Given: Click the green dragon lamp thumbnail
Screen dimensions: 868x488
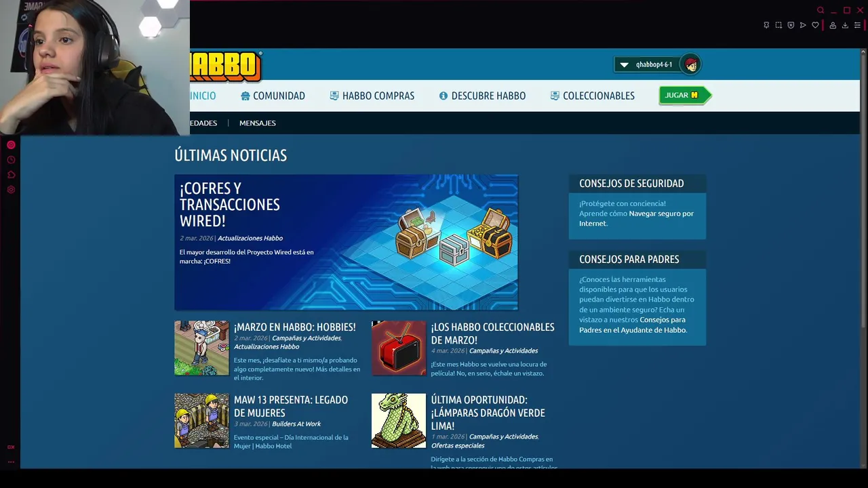Looking at the screenshot, I should (x=399, y=421).
